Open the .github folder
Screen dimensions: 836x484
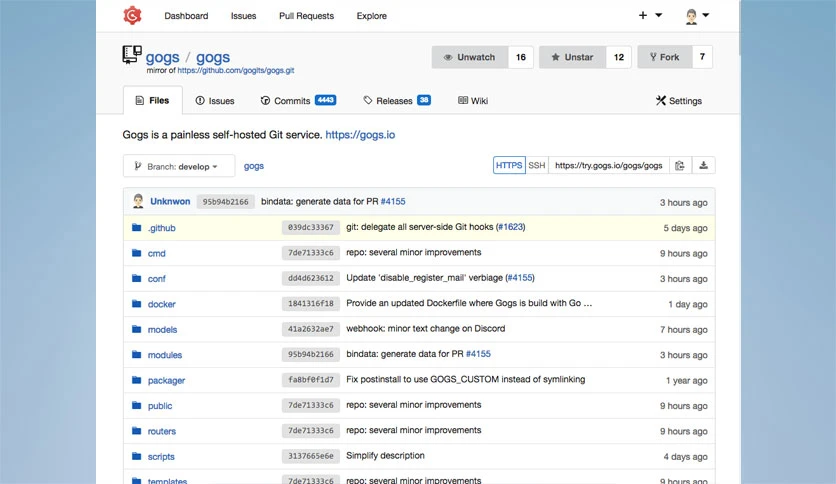point(162,228)
